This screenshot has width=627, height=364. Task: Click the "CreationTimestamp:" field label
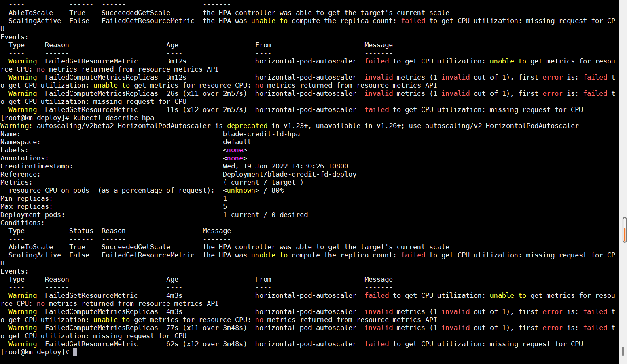click(37, 166)
